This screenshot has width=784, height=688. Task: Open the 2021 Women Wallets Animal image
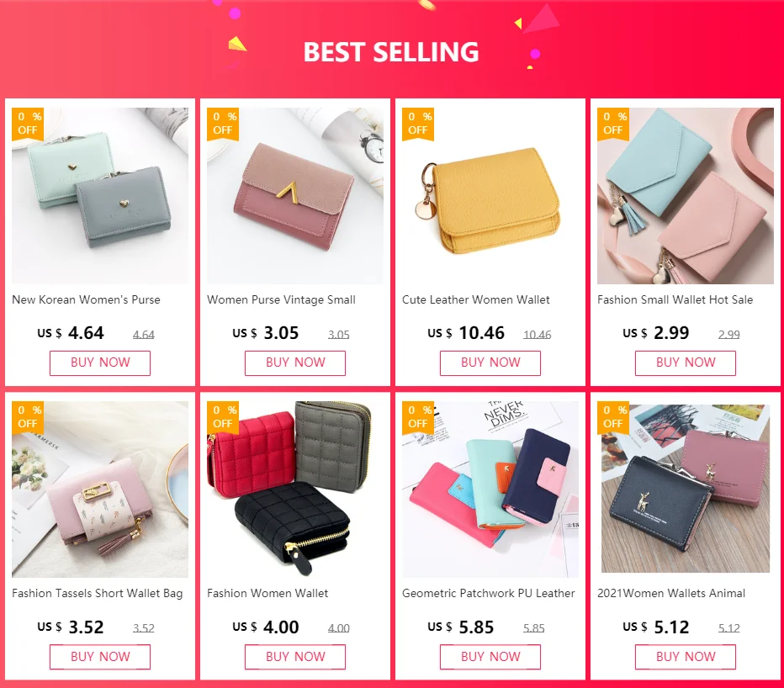point(686,490)
